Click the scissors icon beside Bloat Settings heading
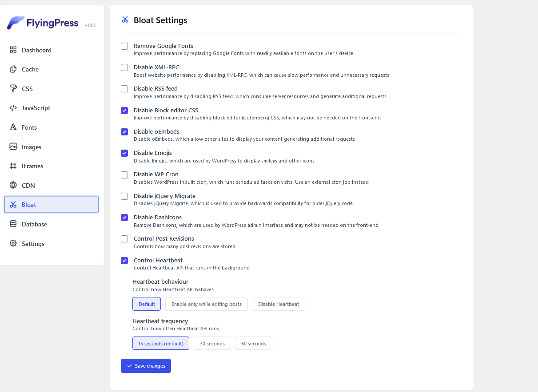Viewport: 538px width, 392px height. 125,20
